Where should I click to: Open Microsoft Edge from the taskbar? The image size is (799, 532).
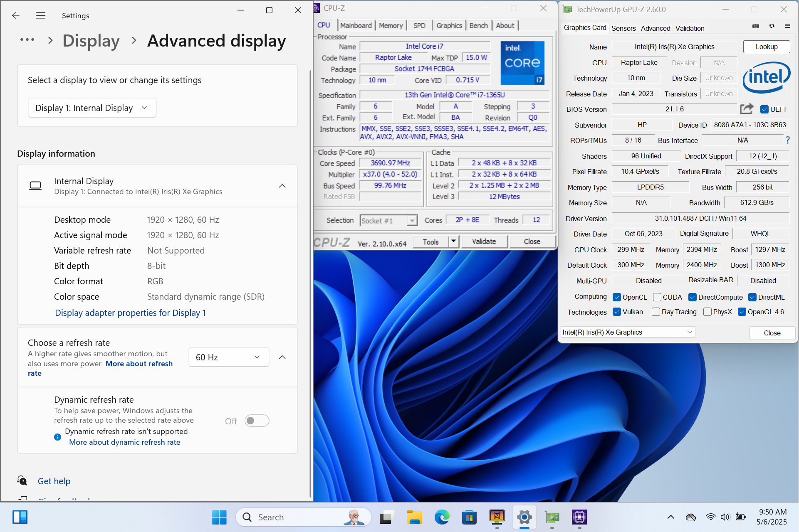[x=442, y=517]
